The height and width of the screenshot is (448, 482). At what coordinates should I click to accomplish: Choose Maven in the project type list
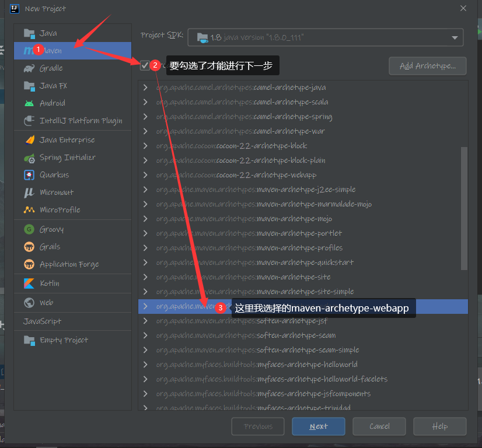[x=72, y=51]
